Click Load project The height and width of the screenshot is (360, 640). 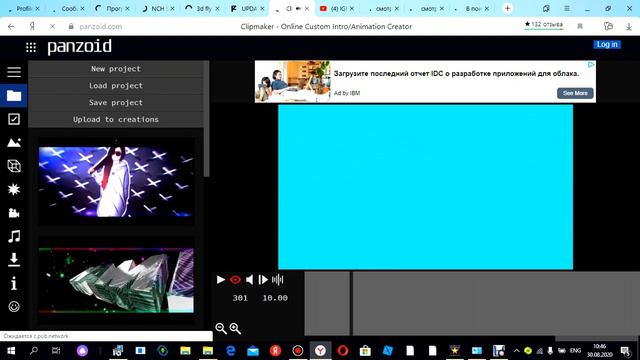pos(116,86)
